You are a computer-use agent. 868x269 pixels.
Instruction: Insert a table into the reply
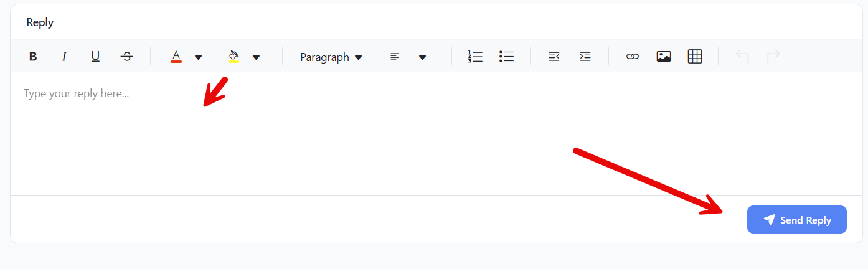tap(695, 57)
